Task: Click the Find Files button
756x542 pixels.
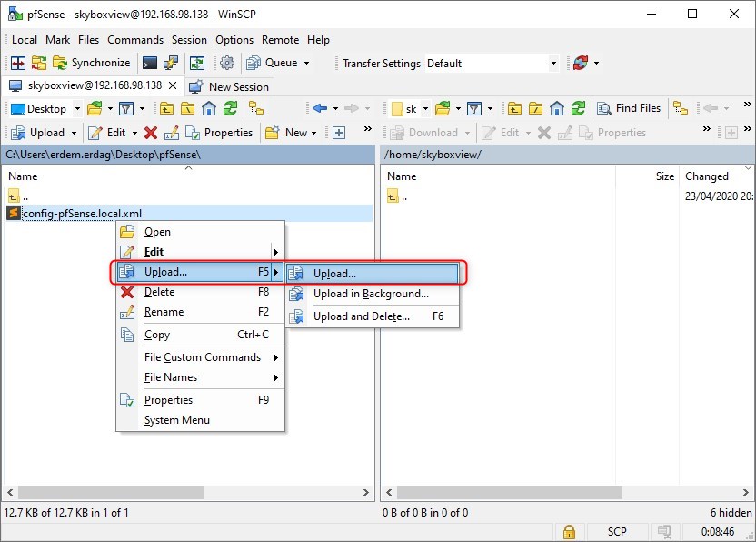Action: [629, 108]
